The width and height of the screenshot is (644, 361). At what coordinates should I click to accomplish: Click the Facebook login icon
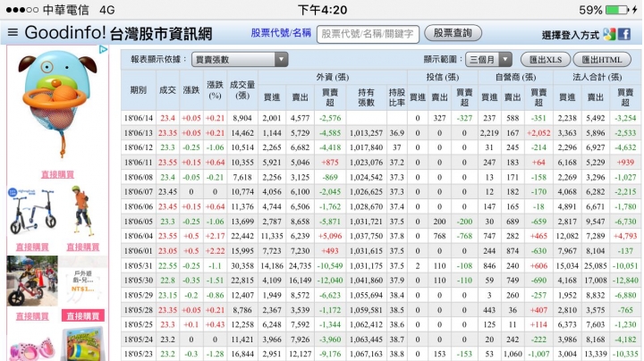(x=624, y=34)
